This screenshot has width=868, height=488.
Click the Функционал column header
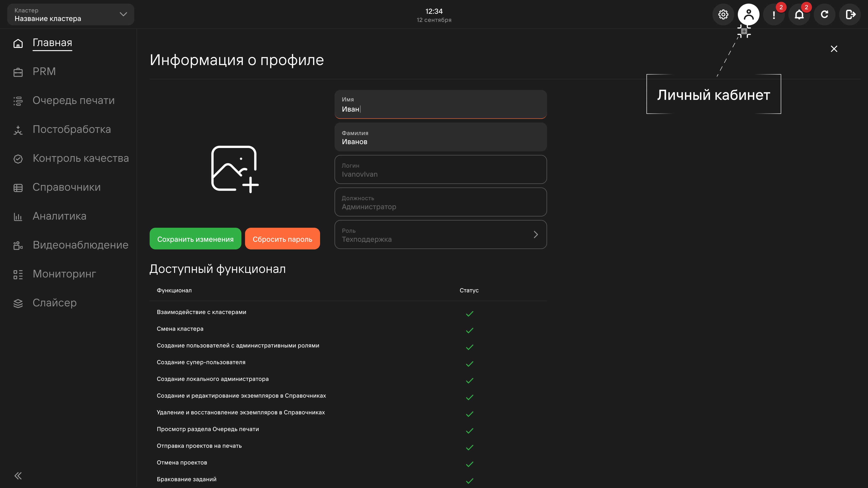[x=174, y=290]
